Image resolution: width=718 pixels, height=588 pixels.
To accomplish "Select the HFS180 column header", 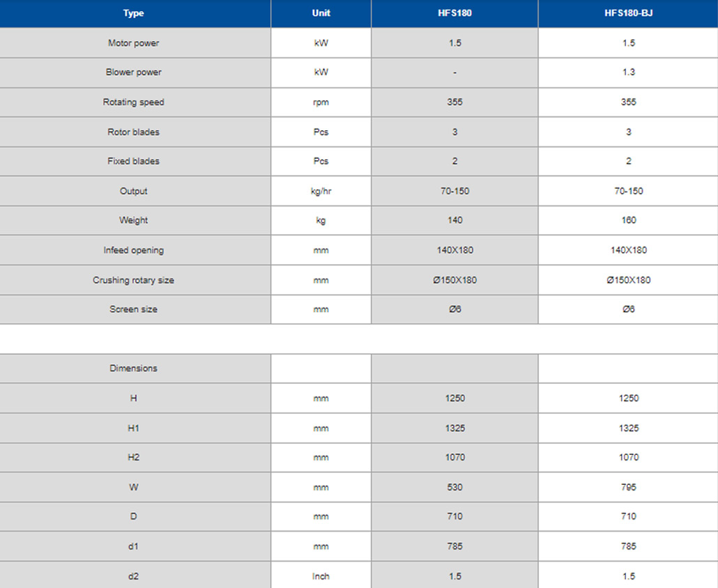I will tap(455, 13).
